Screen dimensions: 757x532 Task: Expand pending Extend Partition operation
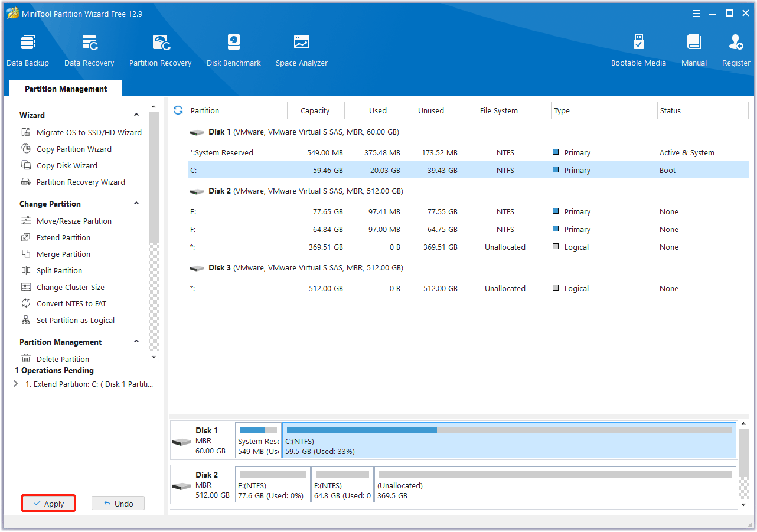click(15, 384)
